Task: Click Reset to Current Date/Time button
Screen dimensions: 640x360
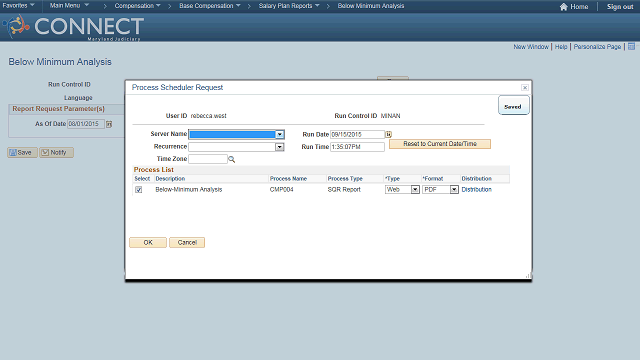Action: pos(440,144)
